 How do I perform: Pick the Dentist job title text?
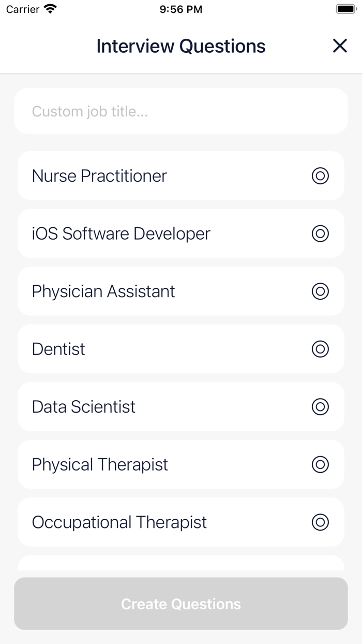(x=58, y=349)
